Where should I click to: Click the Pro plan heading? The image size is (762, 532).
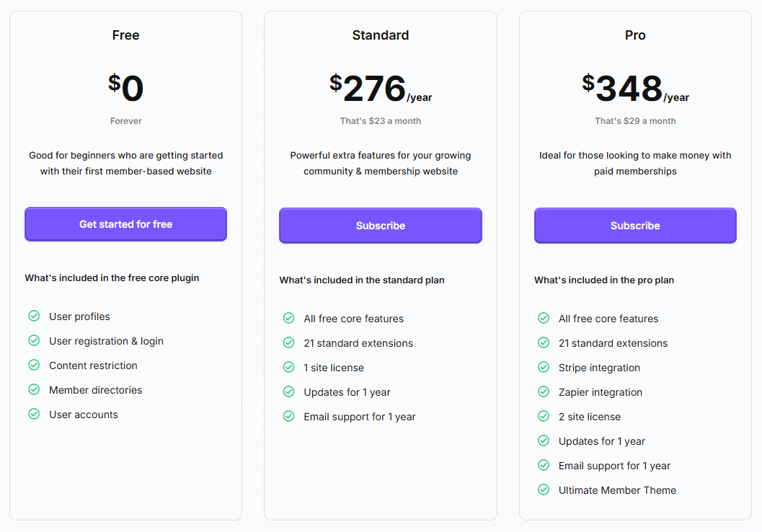(x=635, y=35)
